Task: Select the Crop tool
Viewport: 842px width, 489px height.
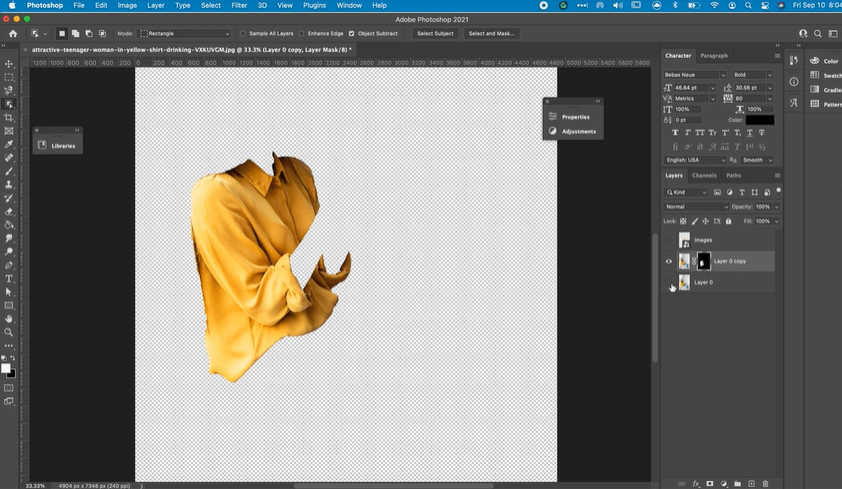Action: tap(9, 118)
